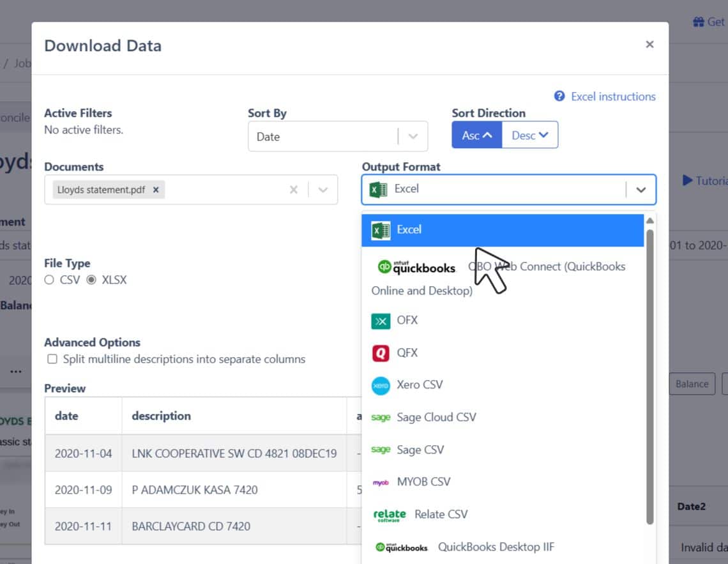The width and height of the screenshot is (728, 564).
Task: Click the Output Format field showing Excel
Action: pos(508,190)
